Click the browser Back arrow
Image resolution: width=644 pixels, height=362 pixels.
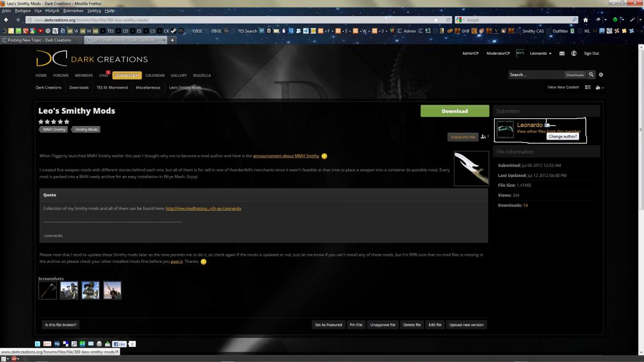coord(6,20)
